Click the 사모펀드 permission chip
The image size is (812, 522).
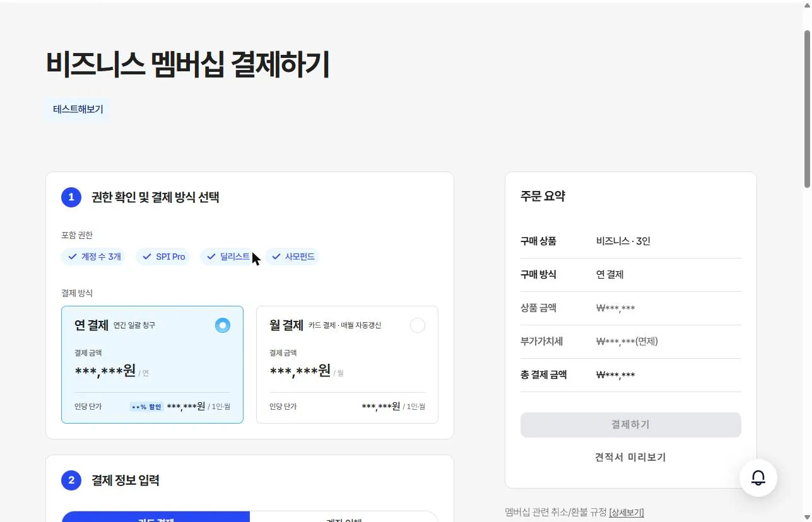point(292,257)
